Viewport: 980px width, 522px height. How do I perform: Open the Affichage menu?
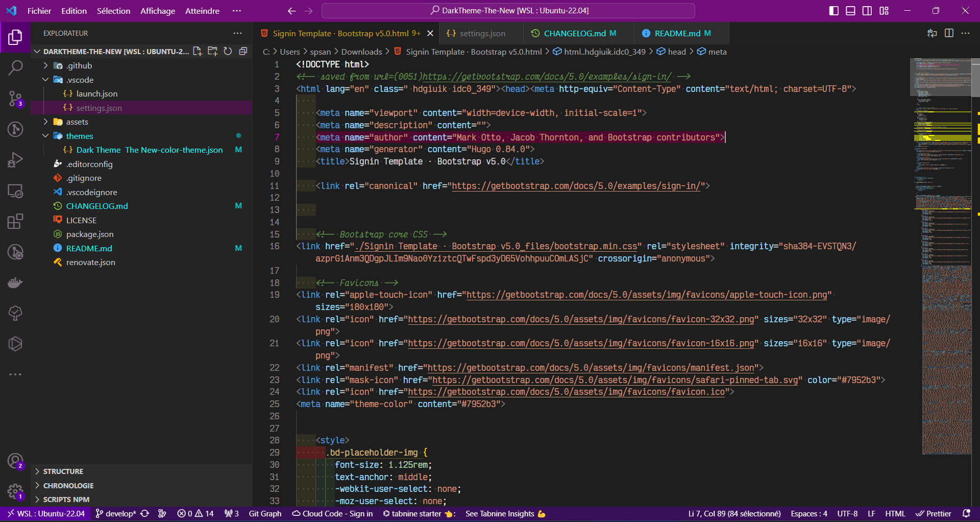click(x=158, y=11)
